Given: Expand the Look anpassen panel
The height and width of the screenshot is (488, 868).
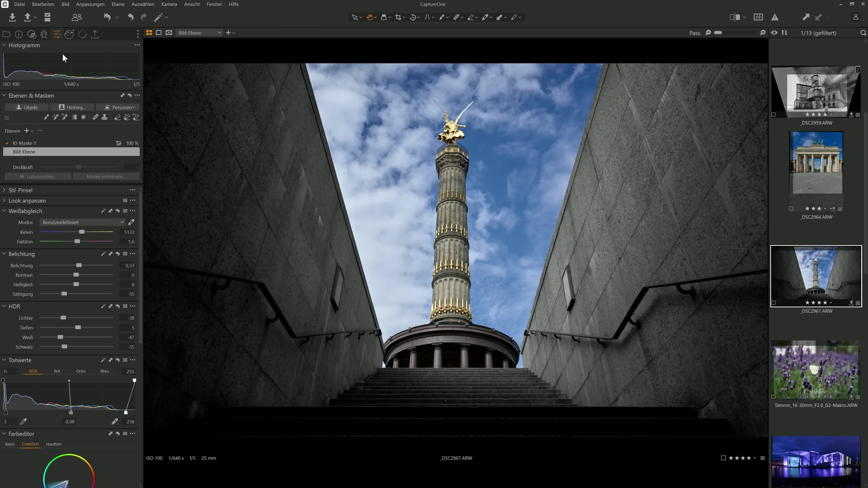Looking at the screenshot, I should tap(4, 200).
